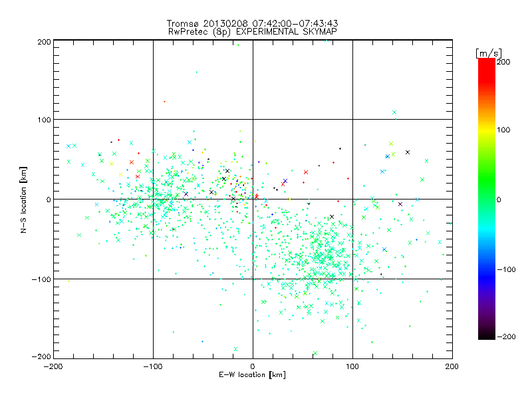Click the 'RwPretec (8p) EXPERIMENTAL SKYMAP' subtitle
Screen dimensions: 532x399
pos(253,32)
